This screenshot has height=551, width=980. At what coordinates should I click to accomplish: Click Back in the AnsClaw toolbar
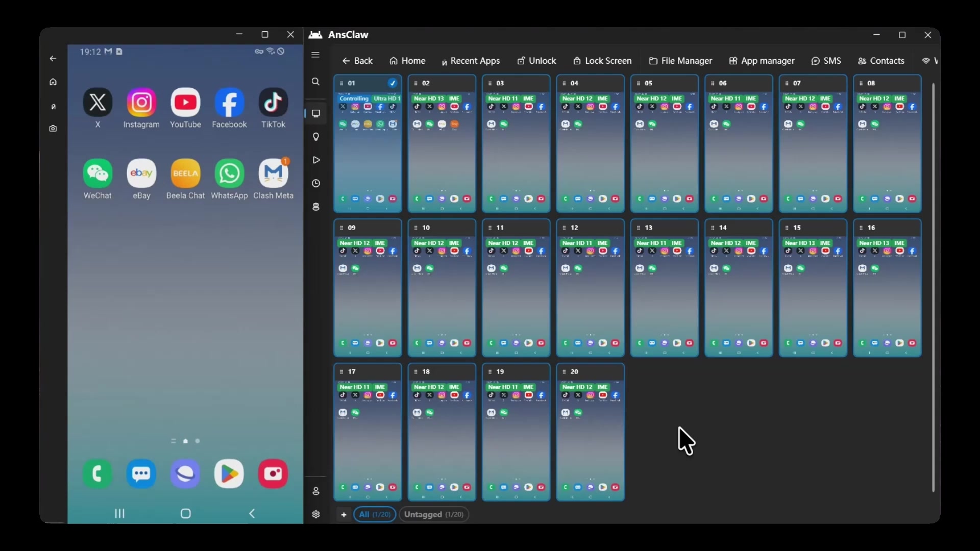tap(357, 61)
